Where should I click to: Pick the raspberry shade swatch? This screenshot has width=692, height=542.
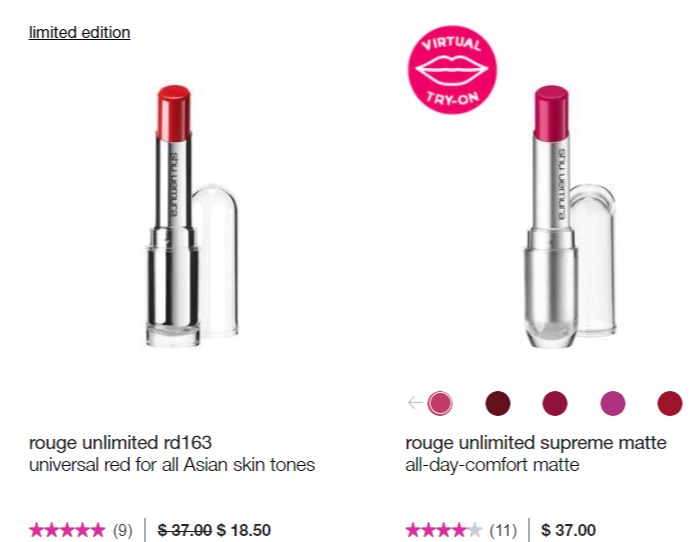tap(555, 403)
